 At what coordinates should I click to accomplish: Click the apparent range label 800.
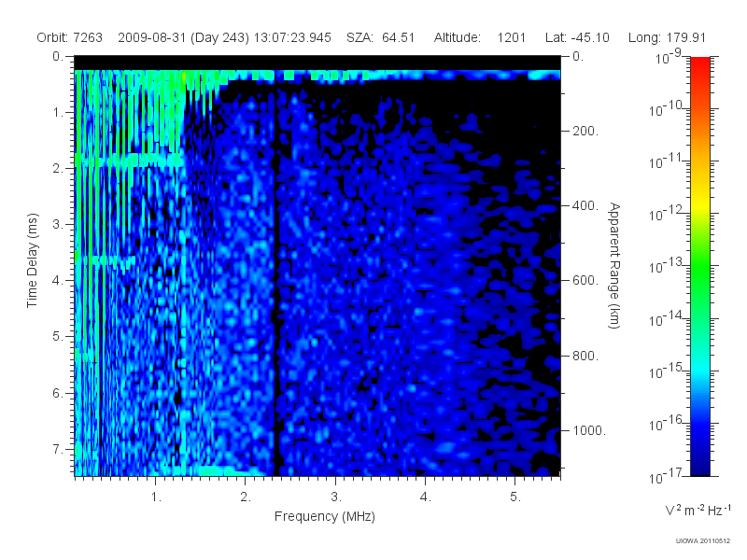pyautogui.click(x=585, y=356)
